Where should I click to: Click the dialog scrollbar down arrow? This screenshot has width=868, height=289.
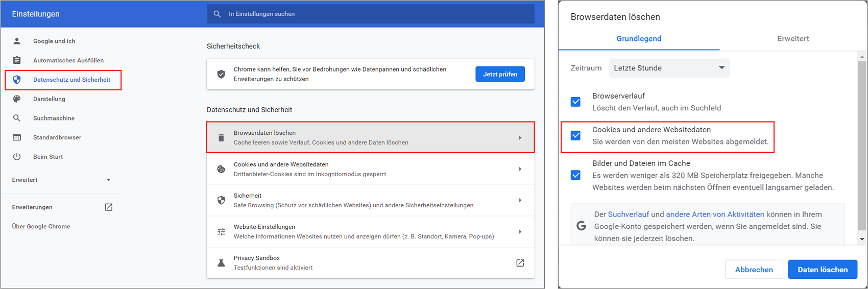(862, 238)
